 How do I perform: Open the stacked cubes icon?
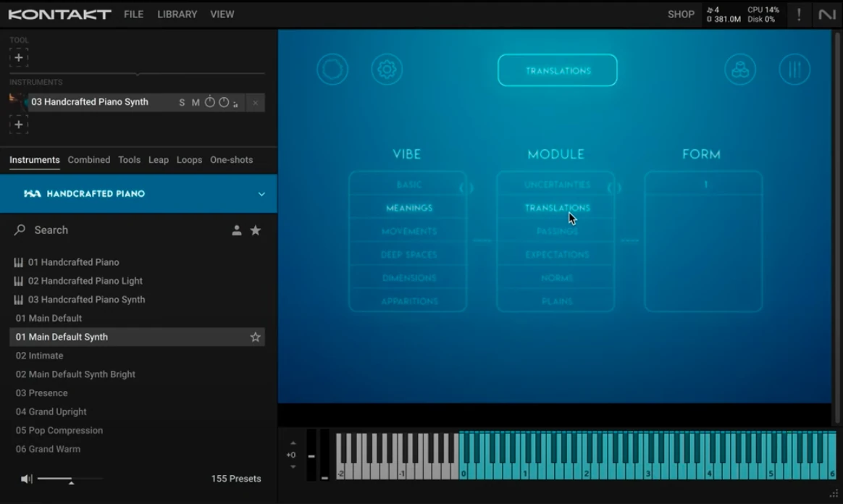point(740,70)
